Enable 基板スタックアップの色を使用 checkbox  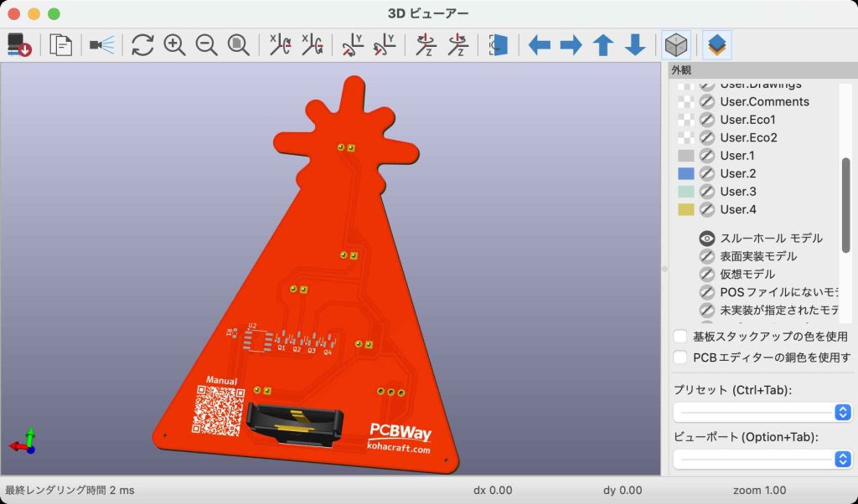pyautogui.click(x=681, y=337)
